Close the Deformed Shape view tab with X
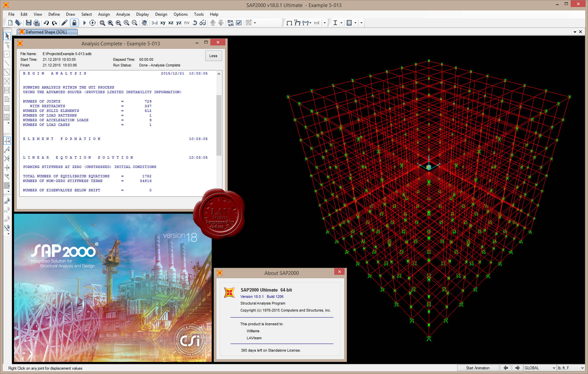The image size is (588, 374). click(581, 32)
